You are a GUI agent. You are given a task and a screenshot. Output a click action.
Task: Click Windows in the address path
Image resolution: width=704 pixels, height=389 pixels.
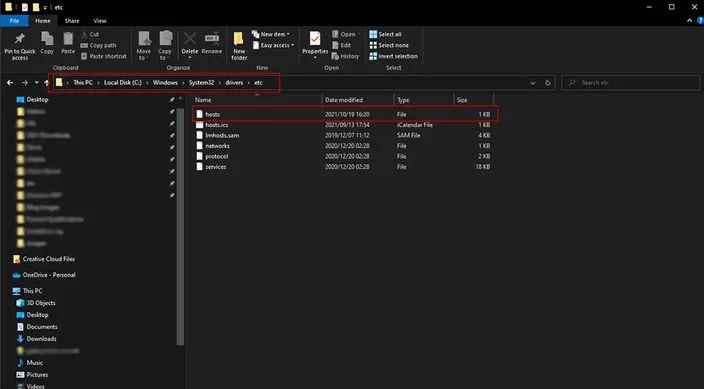[165, 83]
